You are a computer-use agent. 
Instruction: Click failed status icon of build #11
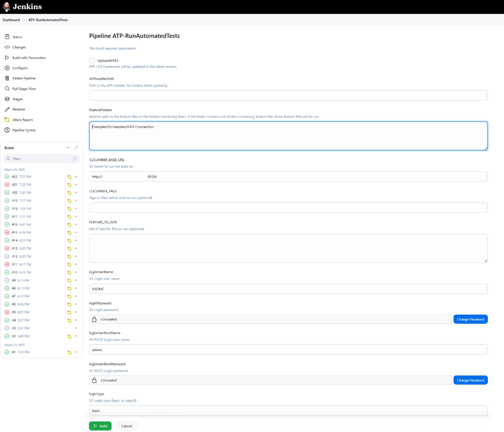pos(7,265)
